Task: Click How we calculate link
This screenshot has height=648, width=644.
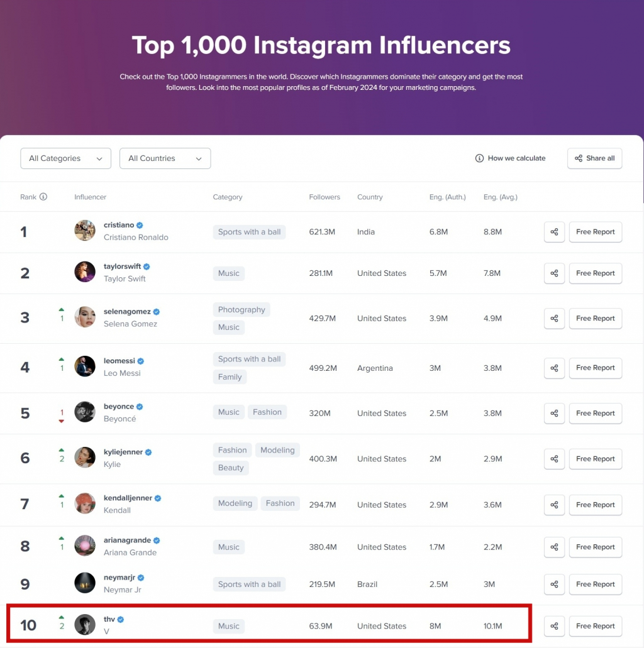Action: (511, 158)
